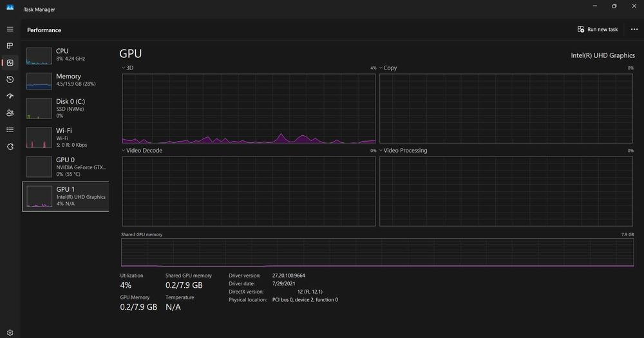The width and height of the screenshot is (644, 338).
Task: Open the Services page icon
Action: coord(10,147)
